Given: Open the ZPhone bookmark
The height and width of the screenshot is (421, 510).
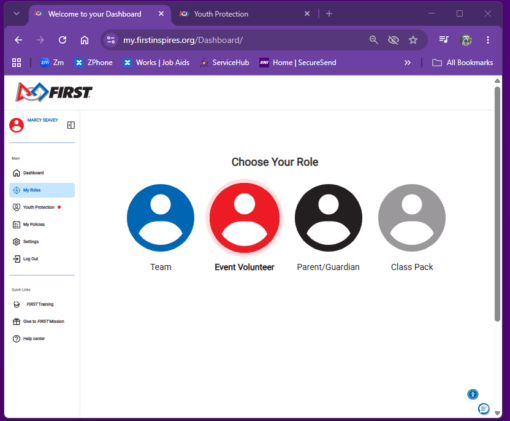Looking at the screenshot, I should [94, 62].
